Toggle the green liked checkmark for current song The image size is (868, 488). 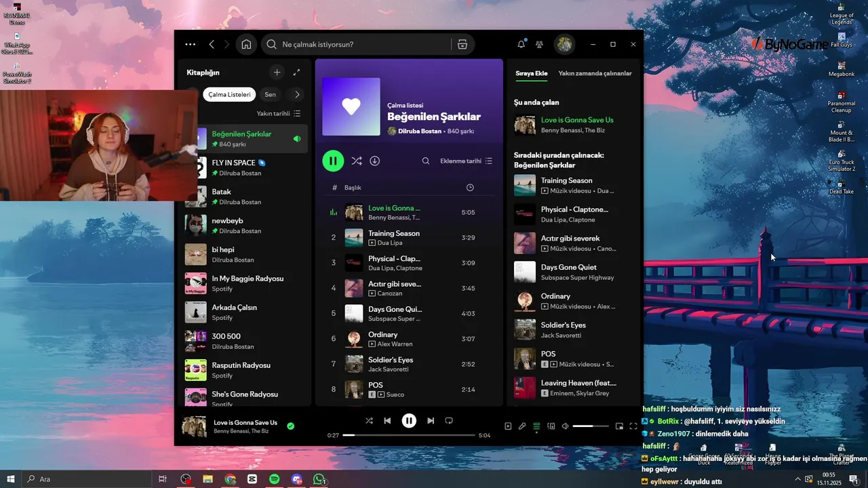pos(290,426)
